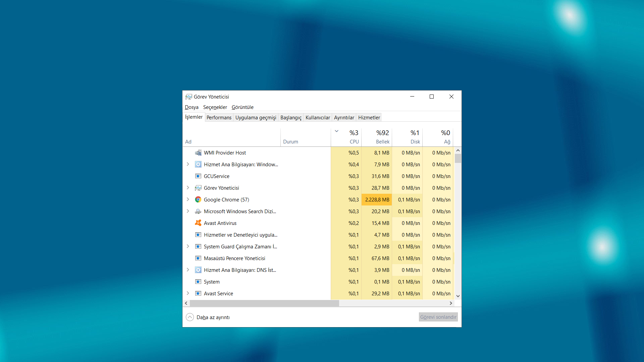This screenshot has height=362, width=644.
Task: Expand the Google Chrome (57) process group
Action: coord(188,199)
